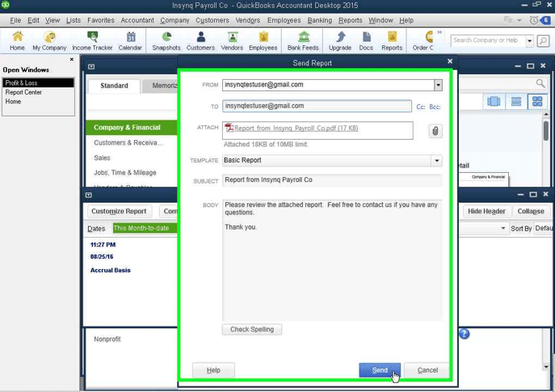555x392 pixels.
Task: Open reminders clock icon in menu bar
Action: point(533,20)
